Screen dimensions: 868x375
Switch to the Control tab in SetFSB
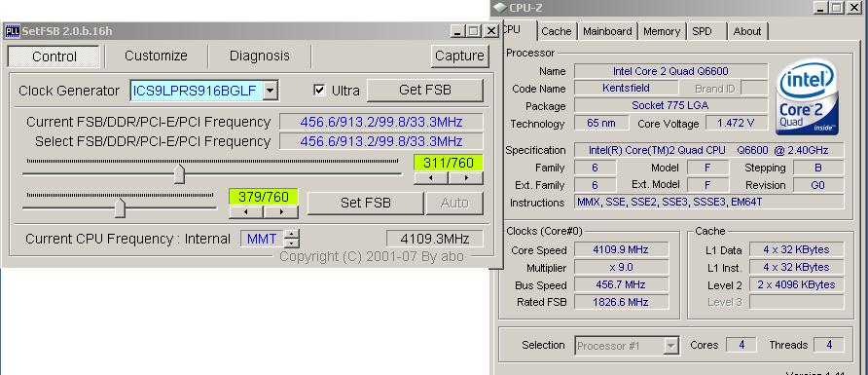54,56
